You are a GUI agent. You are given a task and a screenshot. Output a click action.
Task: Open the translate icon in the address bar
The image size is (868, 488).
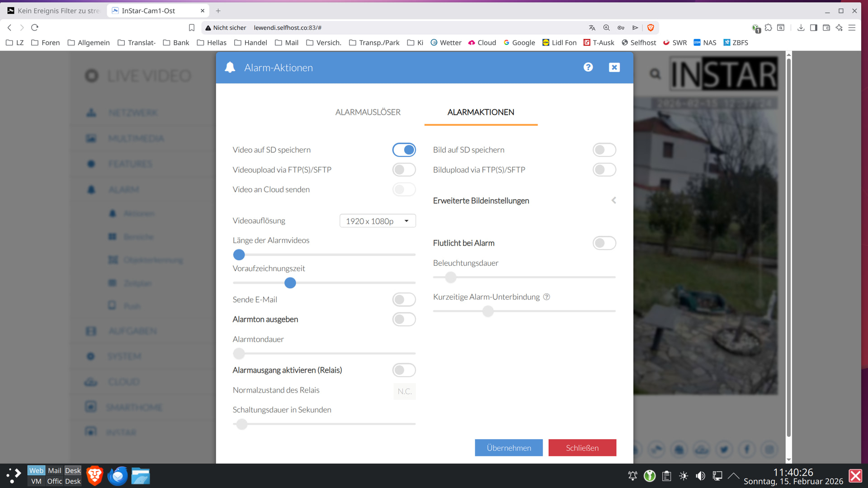[592, 28]
